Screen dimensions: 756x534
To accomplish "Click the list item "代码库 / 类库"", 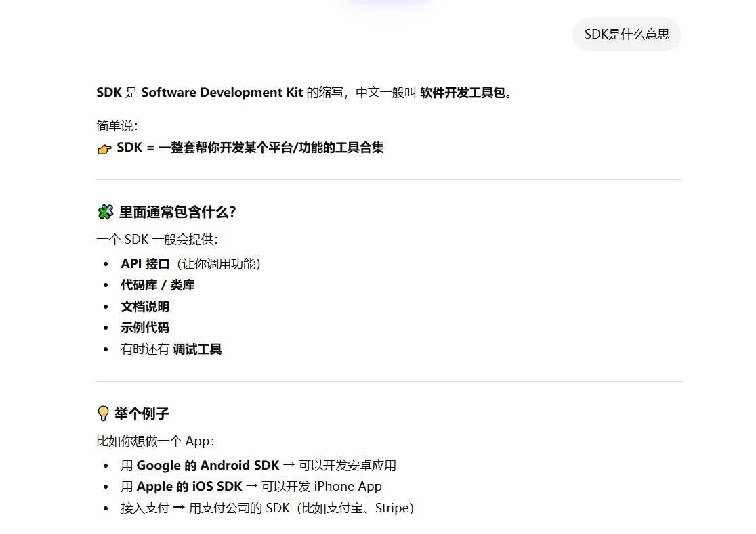I will point(158,285).
